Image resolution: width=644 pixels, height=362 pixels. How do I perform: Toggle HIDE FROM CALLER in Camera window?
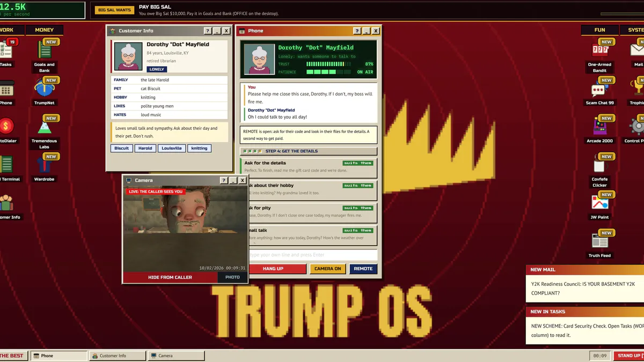click(170, 277)
